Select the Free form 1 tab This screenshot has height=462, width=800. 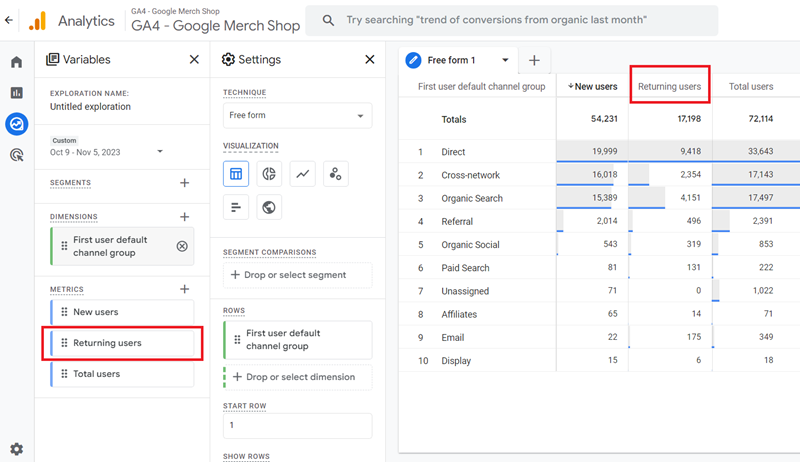pos(459,60)
